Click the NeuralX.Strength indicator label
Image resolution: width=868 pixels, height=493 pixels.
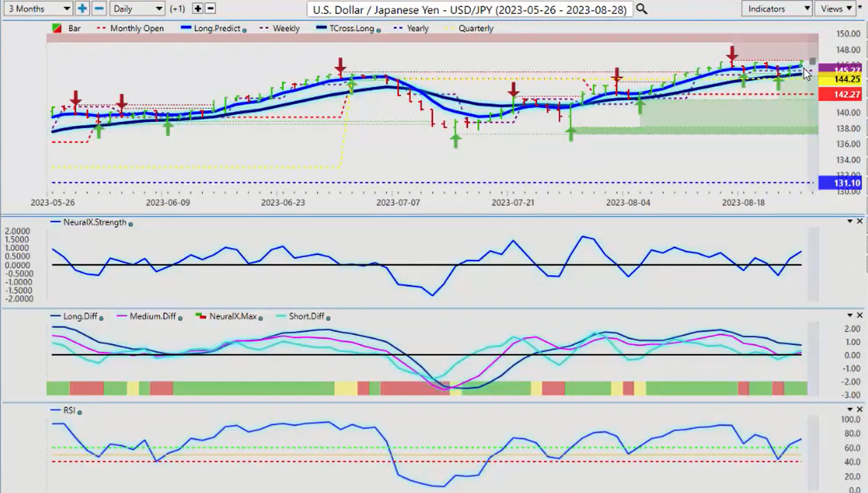click(95, 222)
